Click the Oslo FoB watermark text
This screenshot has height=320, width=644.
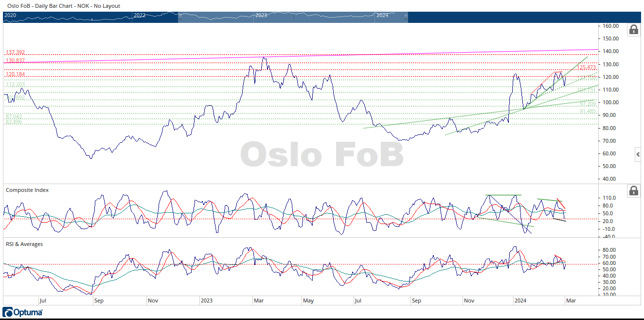(x=322, y=155)
